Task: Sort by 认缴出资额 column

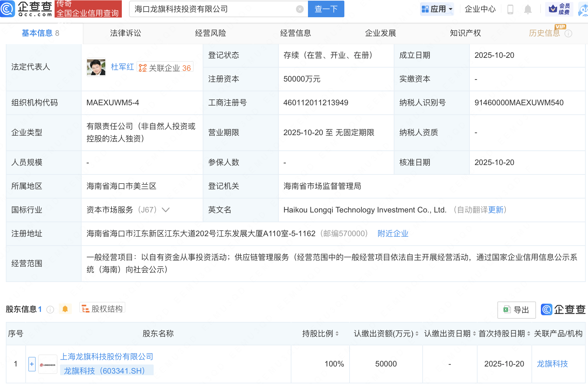Action: coord(417,334)
